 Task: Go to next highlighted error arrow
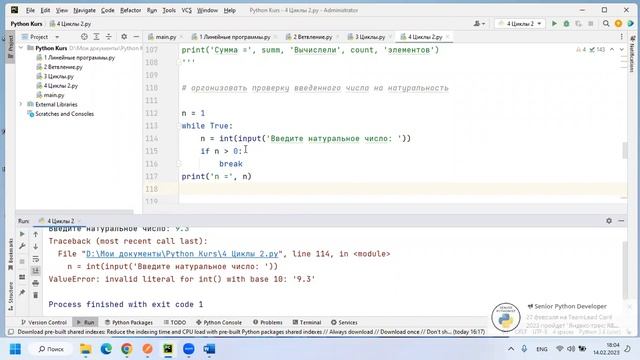coord(622,49)
